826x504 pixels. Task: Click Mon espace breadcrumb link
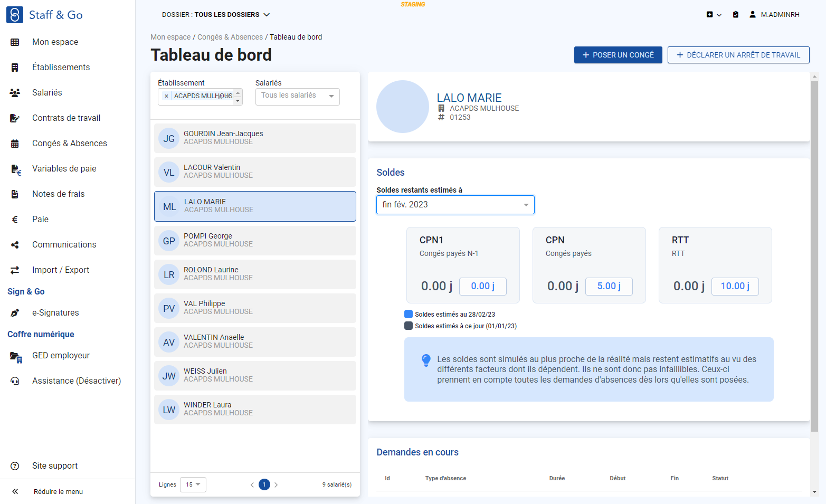coord(170,37)
